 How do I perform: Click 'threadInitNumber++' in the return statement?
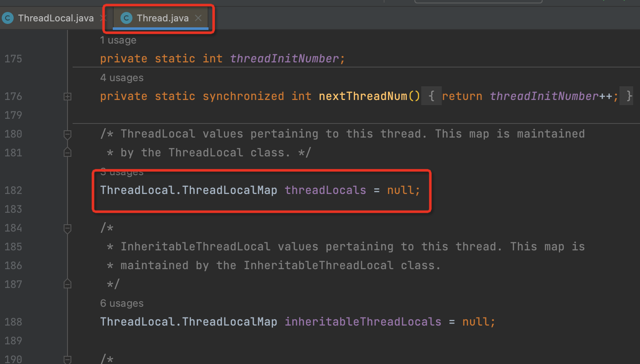[x=551, y=96]
